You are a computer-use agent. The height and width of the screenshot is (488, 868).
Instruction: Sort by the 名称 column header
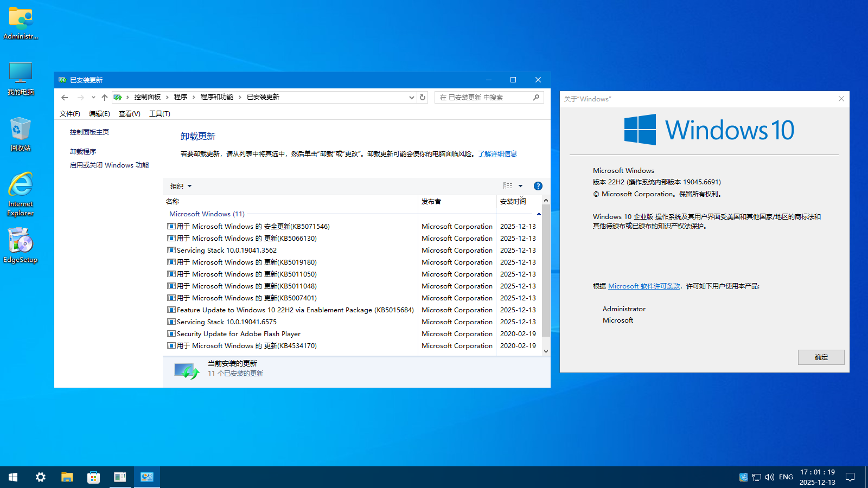290,202
